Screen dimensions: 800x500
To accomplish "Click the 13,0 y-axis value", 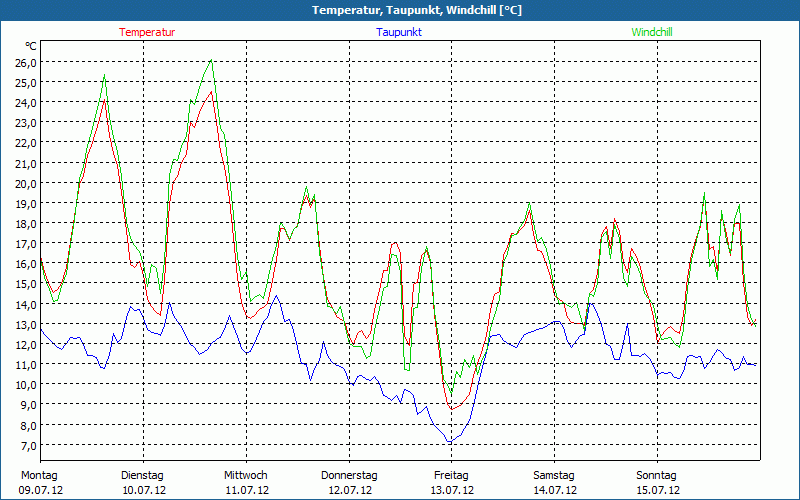I will [26, 324].
